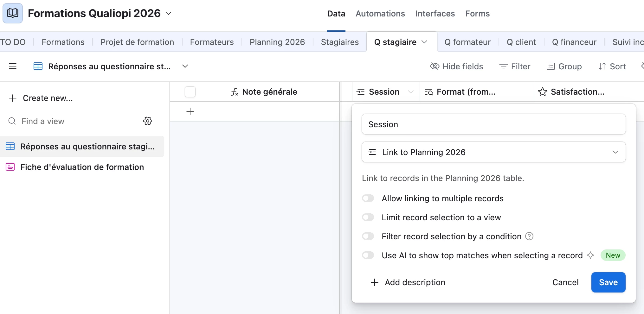
Task: Open the views sidebar hamburger menu
Action: (13, 66)
